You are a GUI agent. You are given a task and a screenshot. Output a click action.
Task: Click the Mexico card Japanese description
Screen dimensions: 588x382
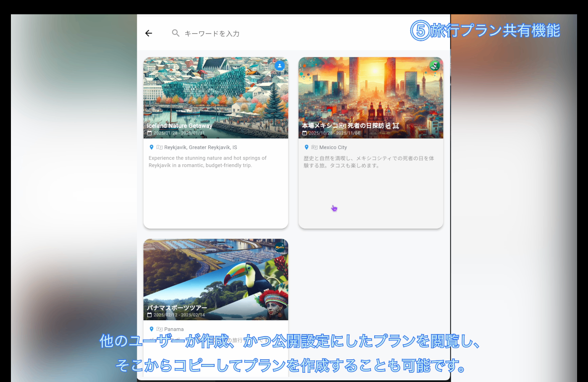tap(369, 162)
